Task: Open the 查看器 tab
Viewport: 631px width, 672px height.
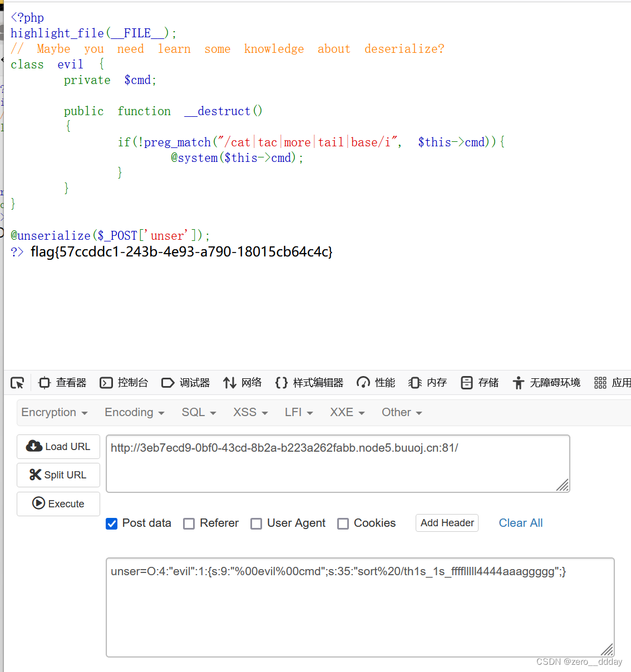Action: 62,383
